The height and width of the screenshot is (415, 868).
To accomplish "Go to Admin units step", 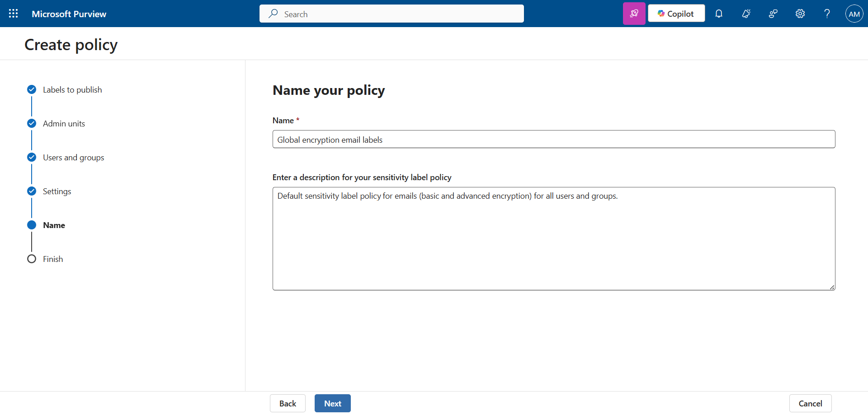I will (64, 124).
